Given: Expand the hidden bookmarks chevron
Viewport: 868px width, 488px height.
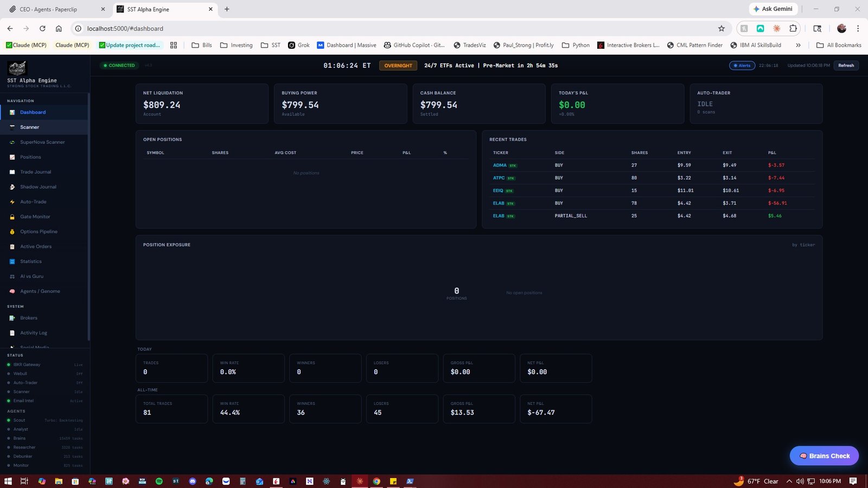Looking at the screenshot, I should [798, 45].
